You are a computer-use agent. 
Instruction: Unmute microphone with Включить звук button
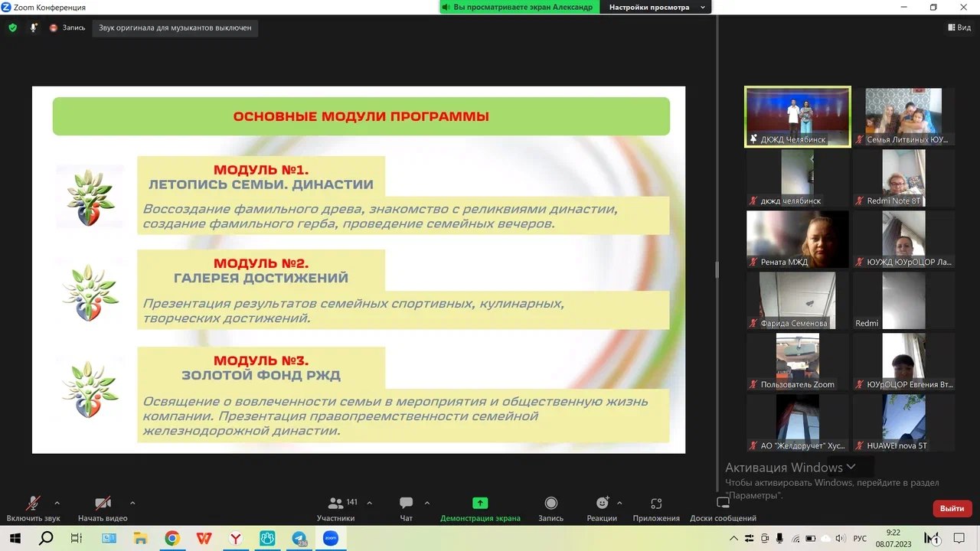point(33,509)
